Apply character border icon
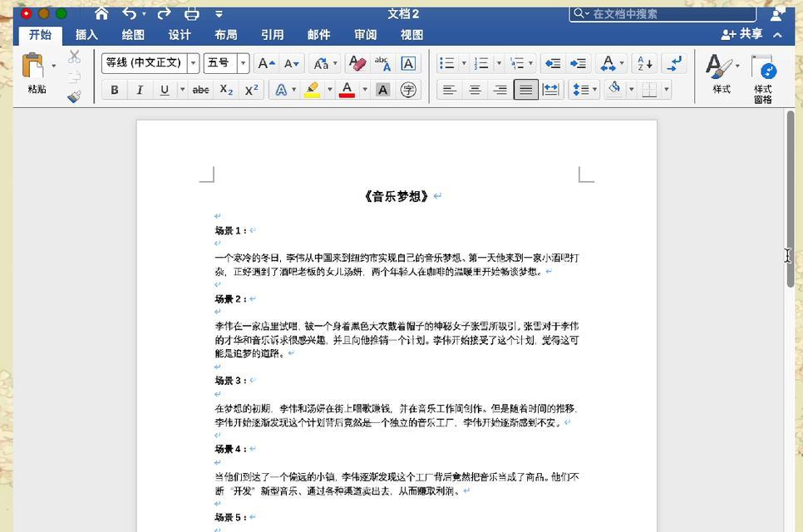The image size is (803, 532). [408, 63]
